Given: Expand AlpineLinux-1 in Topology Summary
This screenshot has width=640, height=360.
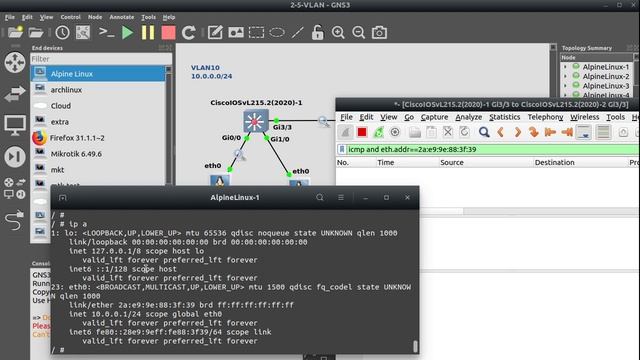Looking at the screenshot, I should [565, 67].
